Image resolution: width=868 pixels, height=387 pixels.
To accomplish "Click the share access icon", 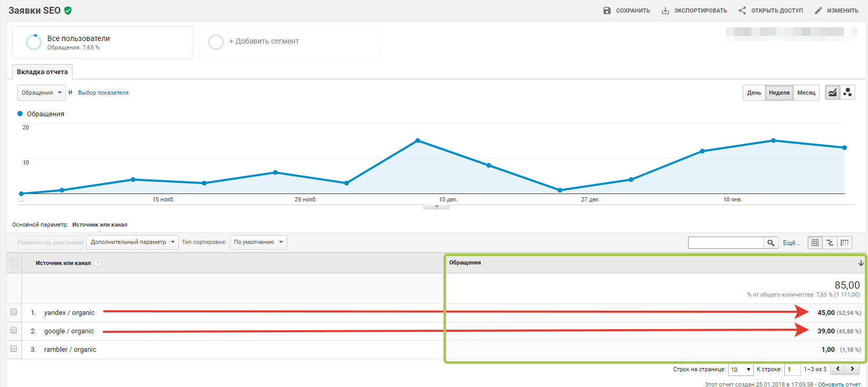I will pos(742,11).
